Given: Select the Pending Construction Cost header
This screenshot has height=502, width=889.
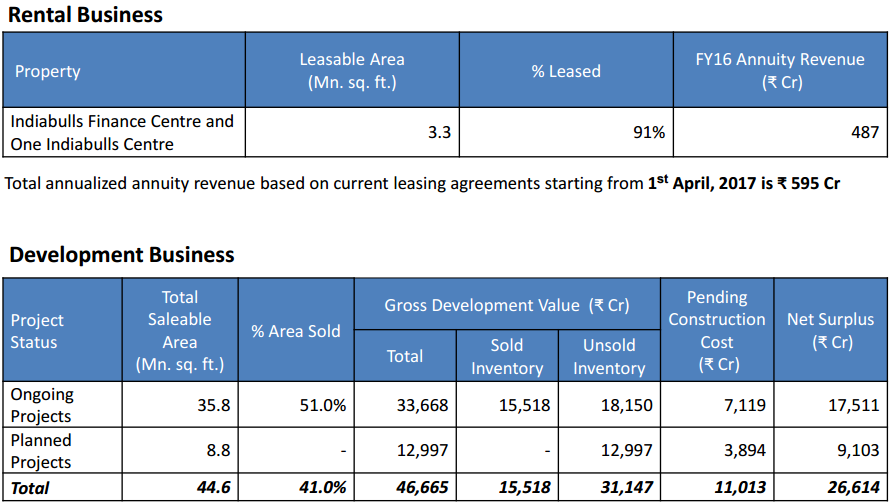Looking at the screenshot, I should pyautogui.click(x=716, y=330).
